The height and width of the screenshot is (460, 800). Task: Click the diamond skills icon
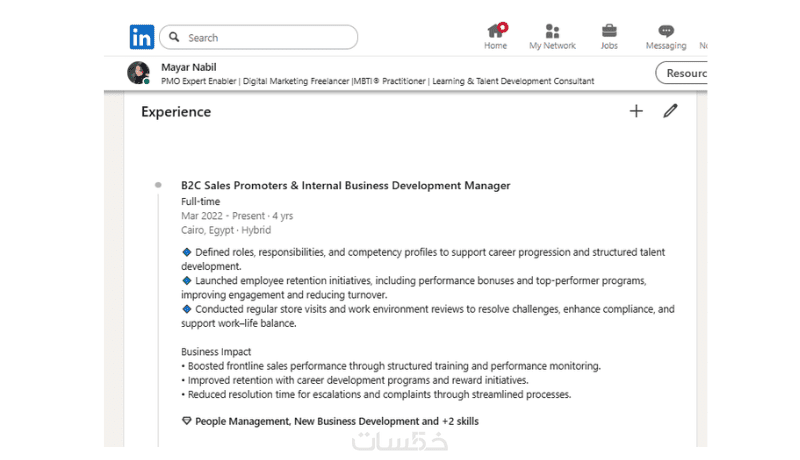coord(186,421)
